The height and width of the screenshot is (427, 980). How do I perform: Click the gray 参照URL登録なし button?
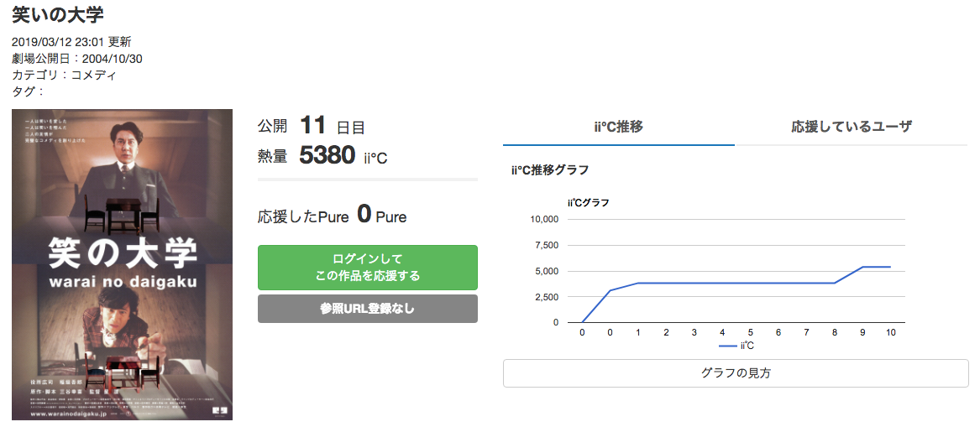367,309
